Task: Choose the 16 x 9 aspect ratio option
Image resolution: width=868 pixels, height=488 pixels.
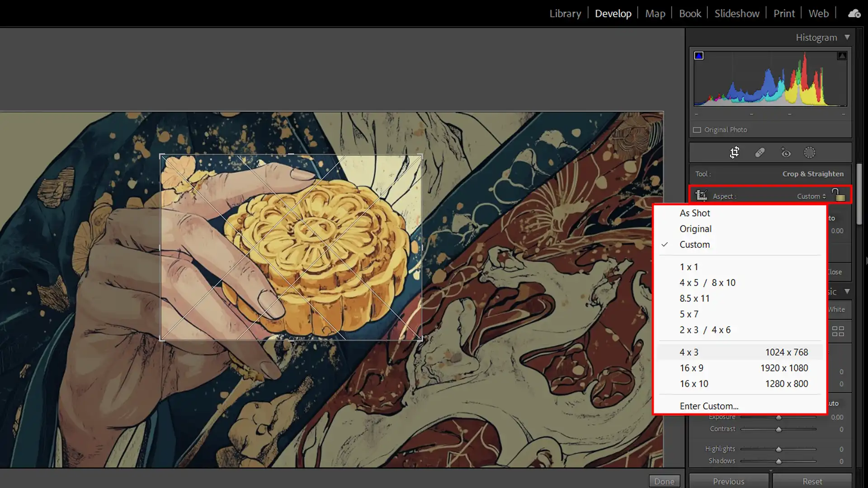Action: pos(691,368)
